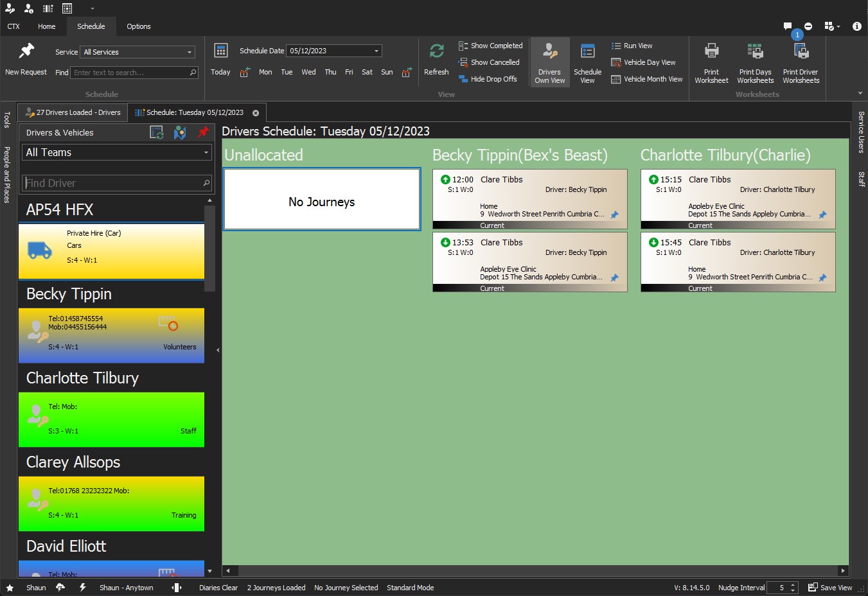
Task: Click the pin icon on the 15:15 journey
Action: (822, 215)
